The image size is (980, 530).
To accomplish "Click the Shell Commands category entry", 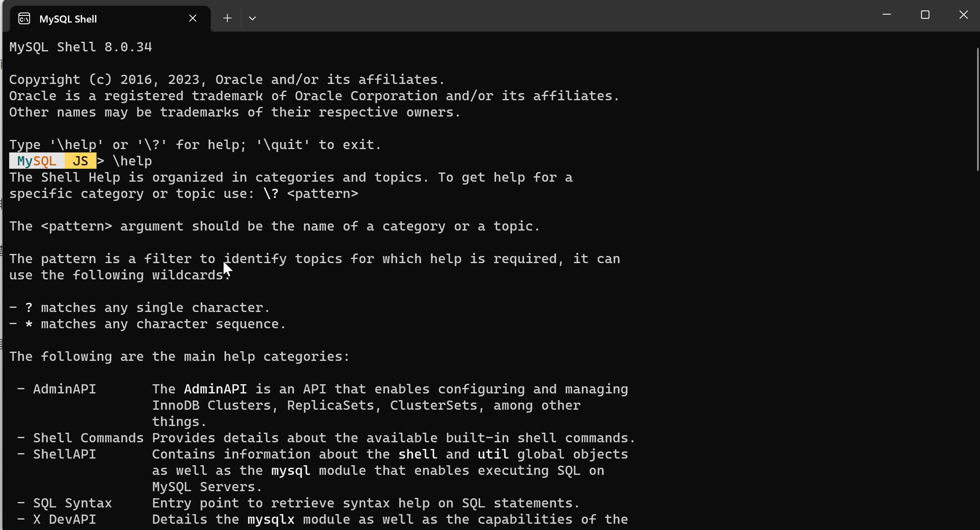I will coord(88,438).
